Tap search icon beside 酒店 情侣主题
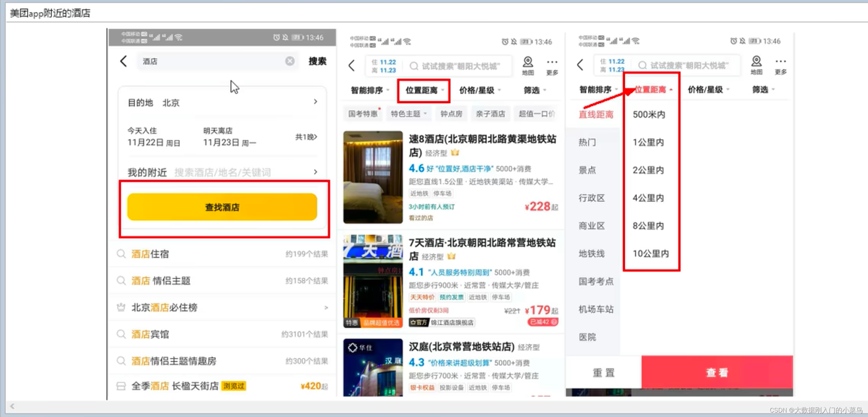This screenshot has height=417, width=868. 121,281
